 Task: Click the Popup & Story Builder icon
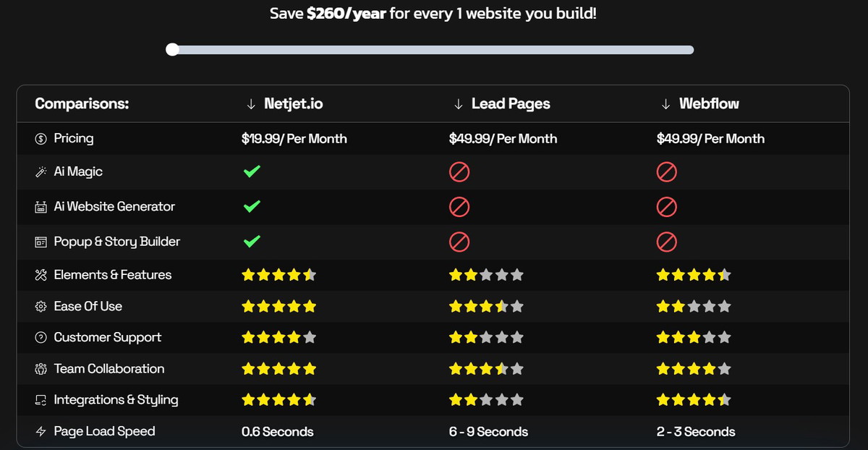click(x=41, y=242)
